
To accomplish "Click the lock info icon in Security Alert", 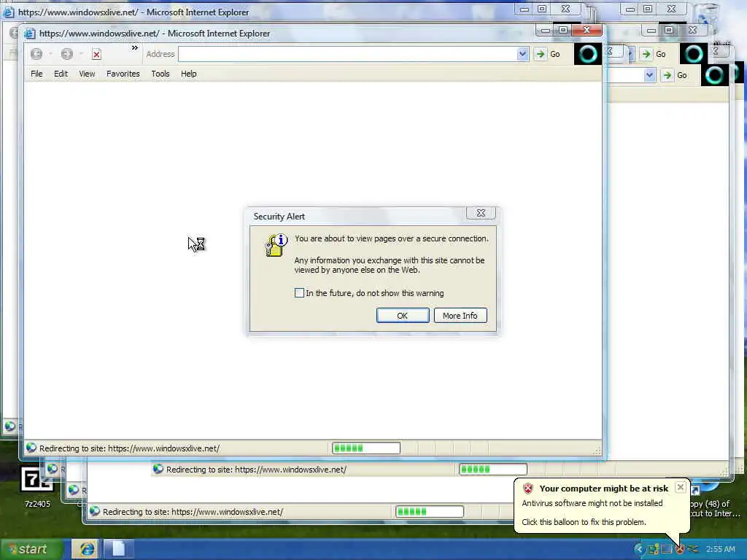I will point(276,245).
